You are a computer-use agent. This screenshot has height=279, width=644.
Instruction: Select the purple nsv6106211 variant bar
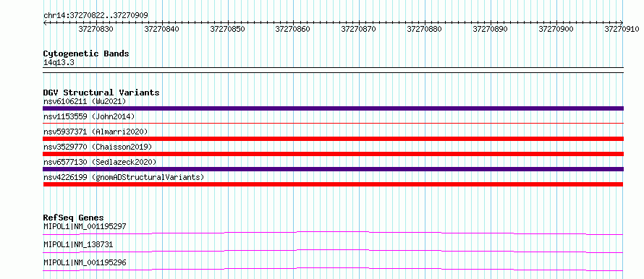(x=333, y=108)
